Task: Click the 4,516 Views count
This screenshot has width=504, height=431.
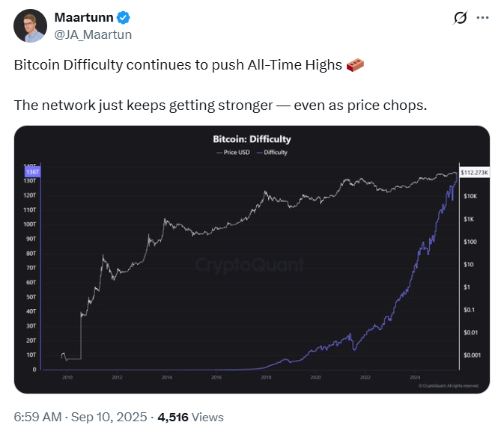Action: pyautogui.click(x=190, y=417)
